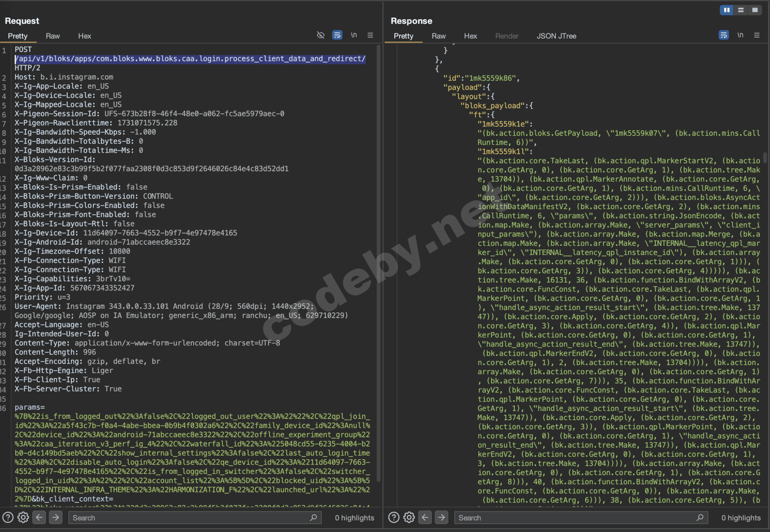Switch Response view to Hex tab

pos(470,36)
